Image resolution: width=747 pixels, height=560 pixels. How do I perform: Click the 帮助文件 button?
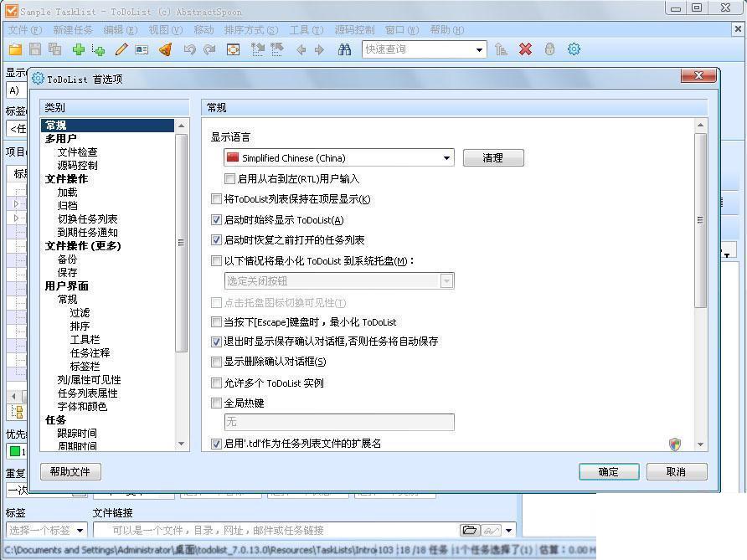(70, 472)
